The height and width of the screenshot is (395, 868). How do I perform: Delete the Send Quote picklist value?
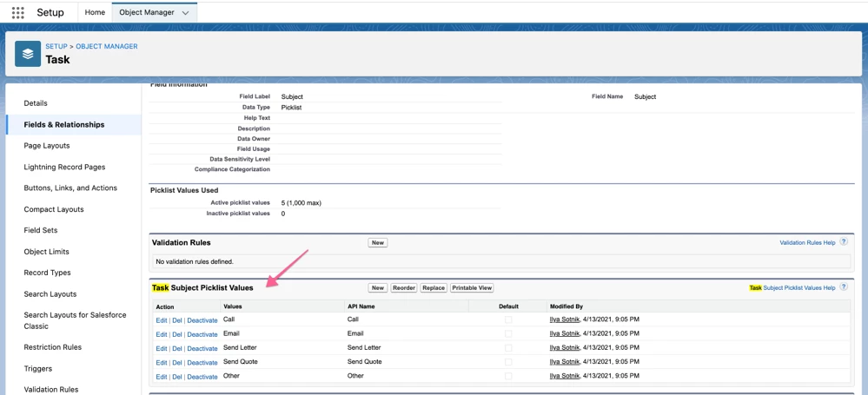[x=177, y=362]
